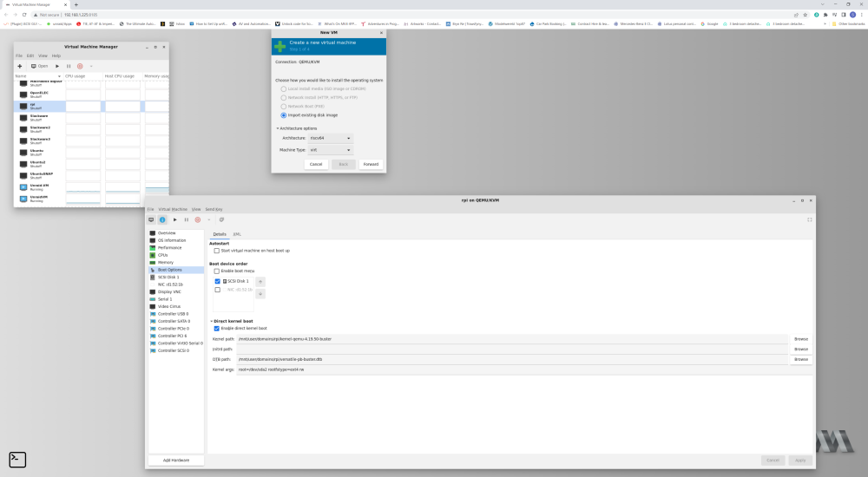Open Edit menu in Virtual Machine Manager
Viewport: 868px width, 477px height.
(x=30, y=56)
